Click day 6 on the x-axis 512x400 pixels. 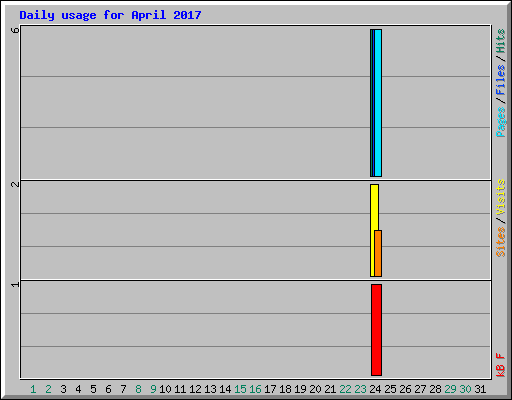(108, 389)
